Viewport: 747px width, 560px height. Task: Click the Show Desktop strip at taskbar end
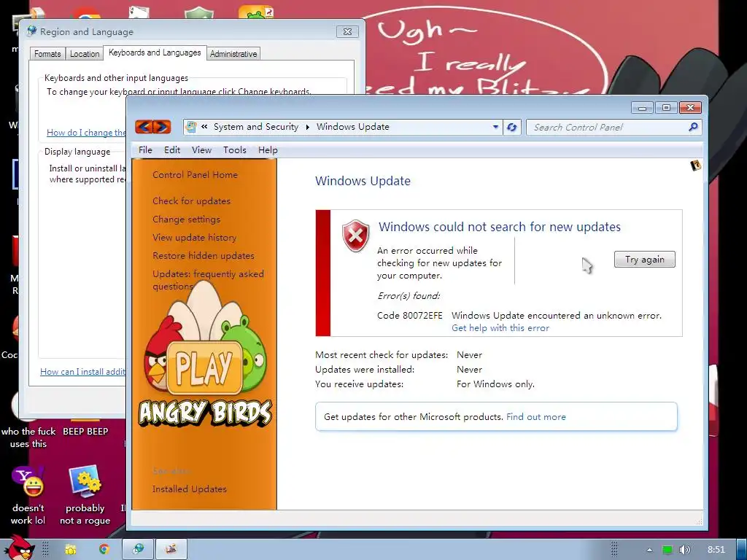(x=742, y=550)
